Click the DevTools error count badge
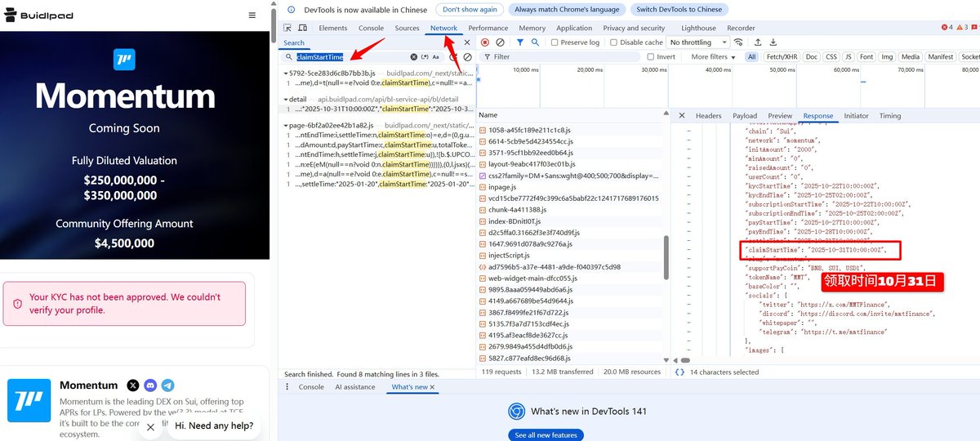 click(947, 28)
